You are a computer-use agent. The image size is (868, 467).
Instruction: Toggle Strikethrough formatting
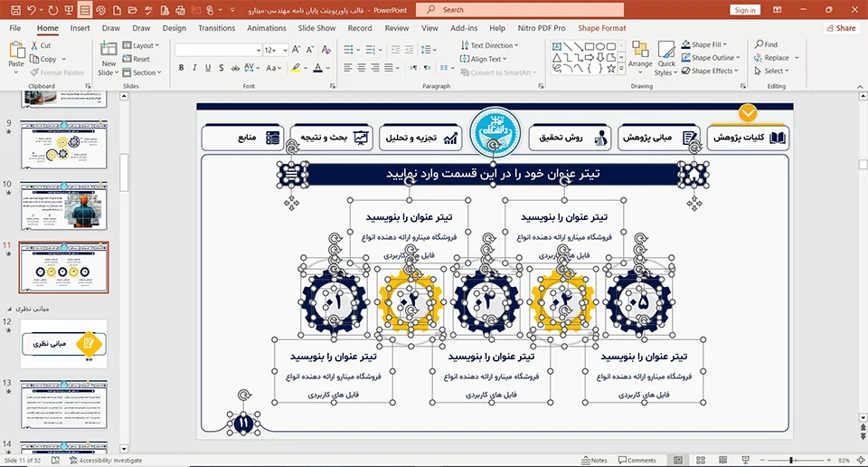click(x=235, y=68)
